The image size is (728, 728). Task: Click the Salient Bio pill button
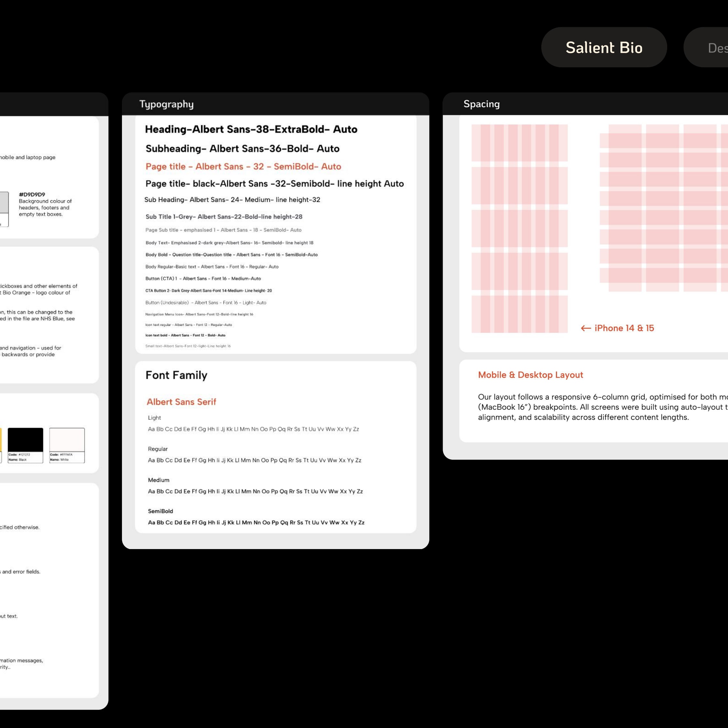604,48
